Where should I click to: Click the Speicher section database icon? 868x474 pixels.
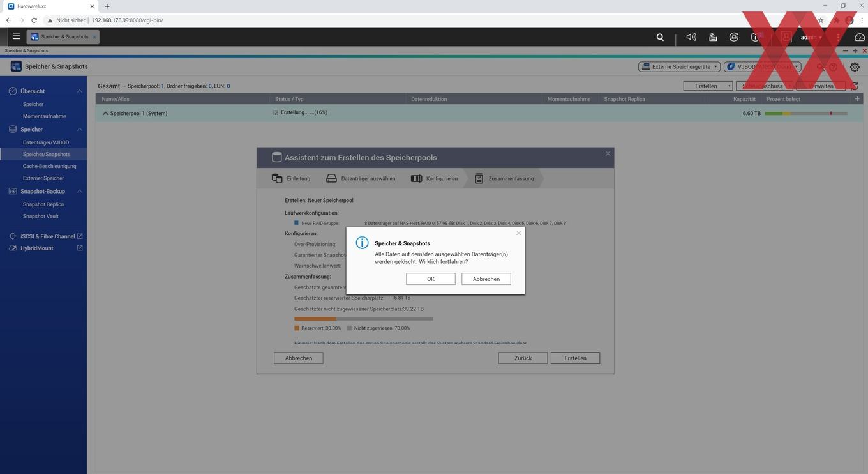(x=13, y=129)
